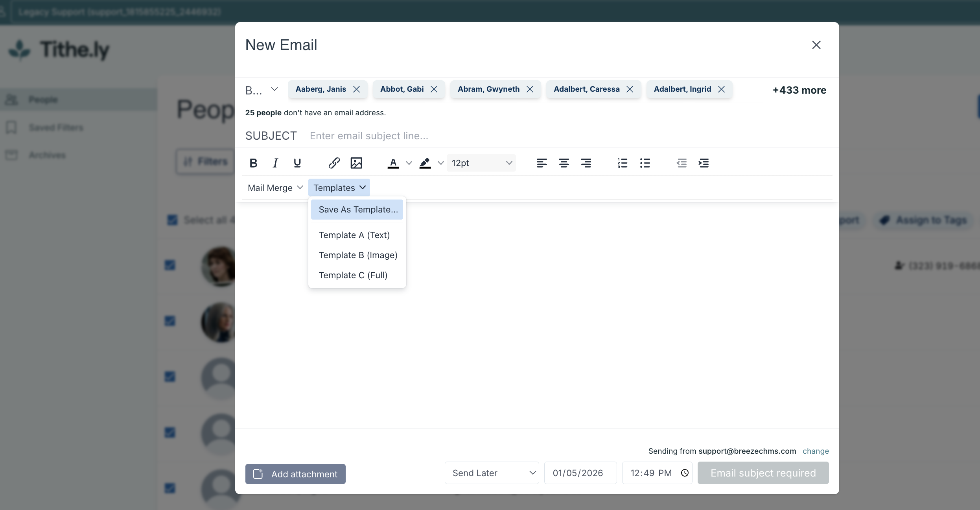980x510 pixels.
Task: Center align the text
Action: (564, 163)
